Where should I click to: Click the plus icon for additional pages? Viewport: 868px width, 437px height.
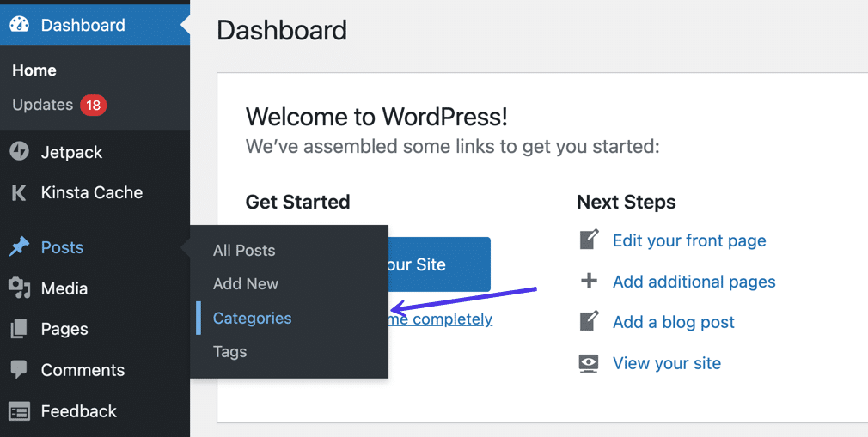[589, 282]
